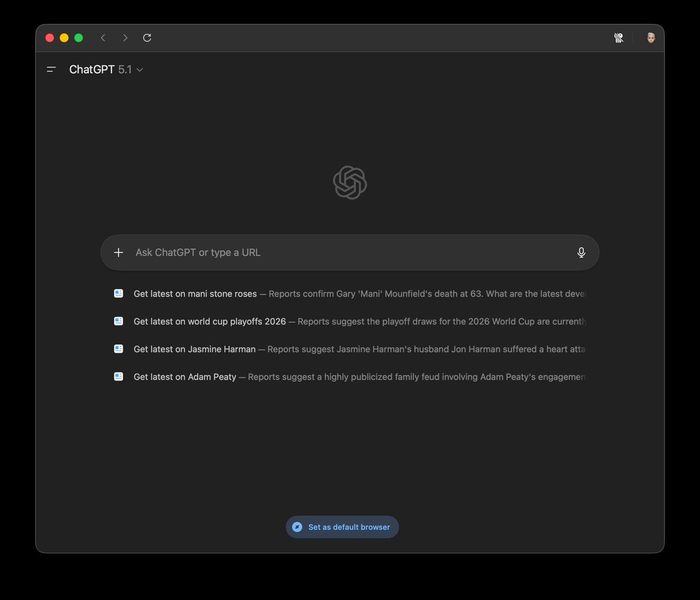Click the crossed-out key icon in the toolbar
The image size is (700, 600).
pos(618,37)
